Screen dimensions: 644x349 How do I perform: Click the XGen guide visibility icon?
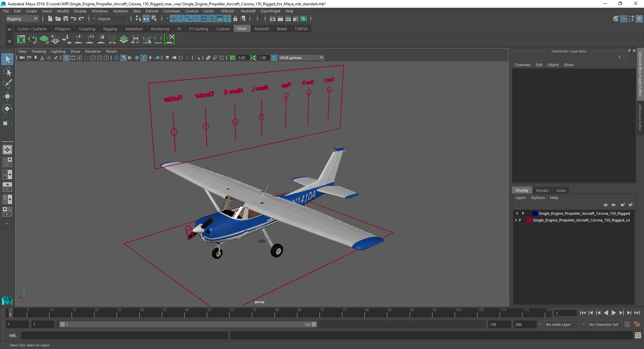(90, 40)
